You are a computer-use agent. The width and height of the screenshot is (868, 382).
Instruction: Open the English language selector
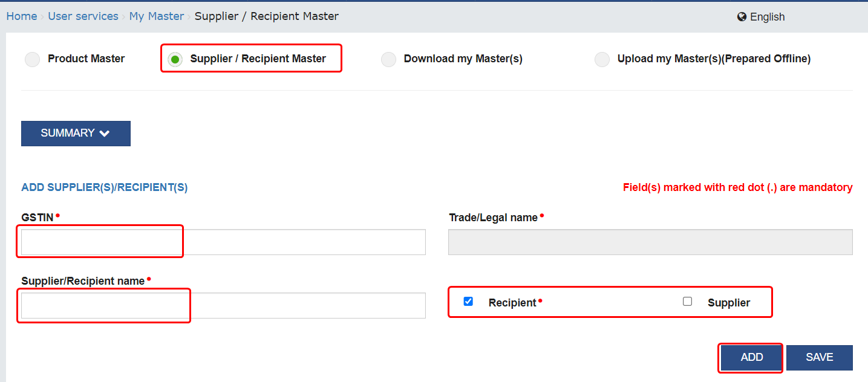tap(761, 17)
